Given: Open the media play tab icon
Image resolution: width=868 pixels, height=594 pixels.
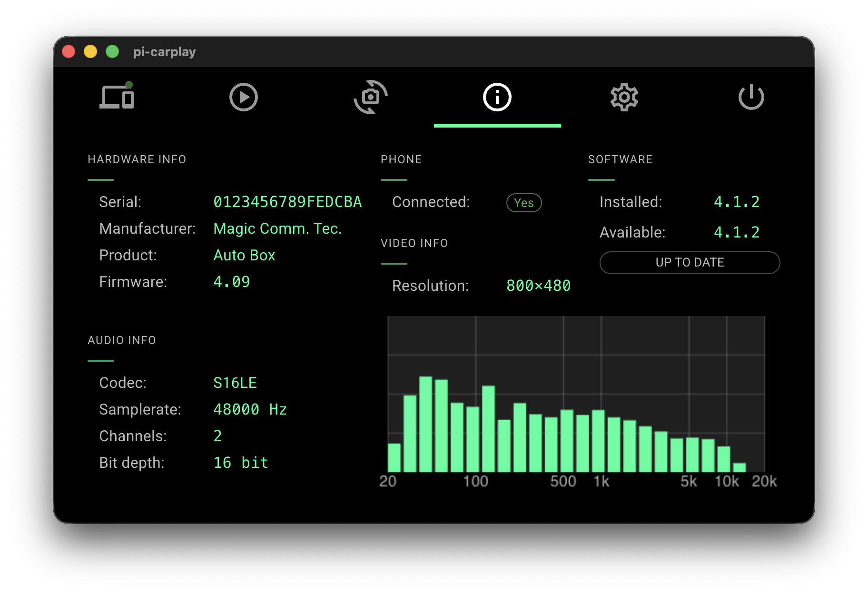Looking at the screenshot, I should 243,97.
